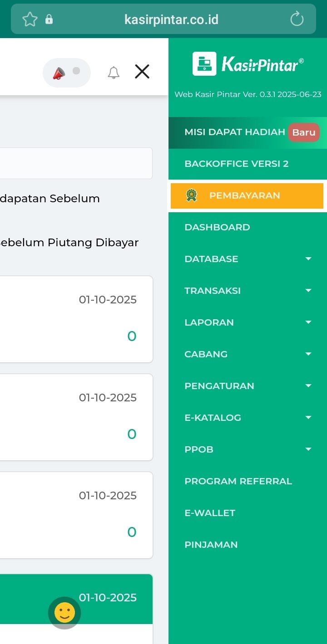Expand the Pengaturan submenu arrow

tap(308, 386)
